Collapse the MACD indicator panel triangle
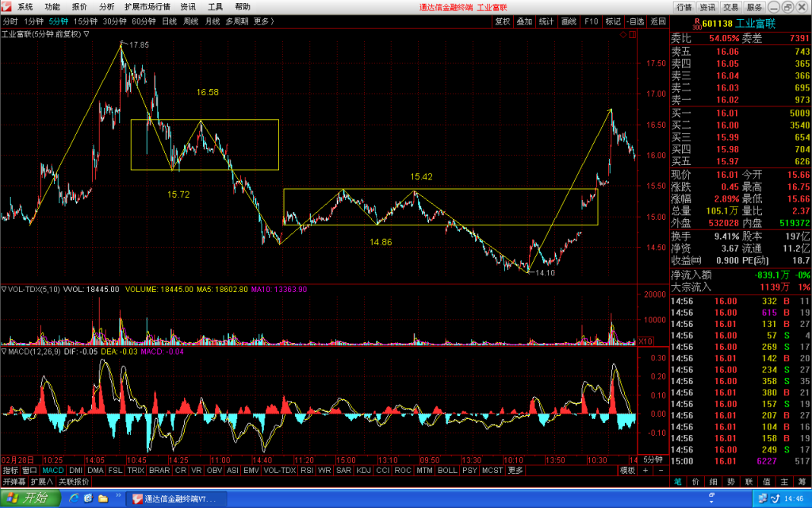Screen dimensions: 812x508 pyautogui.click(x=4, y=352)
